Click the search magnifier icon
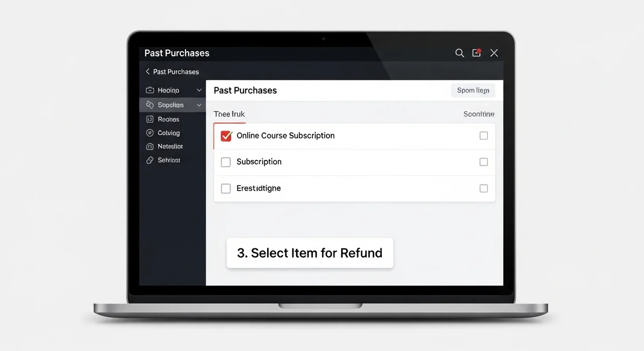 459,53
